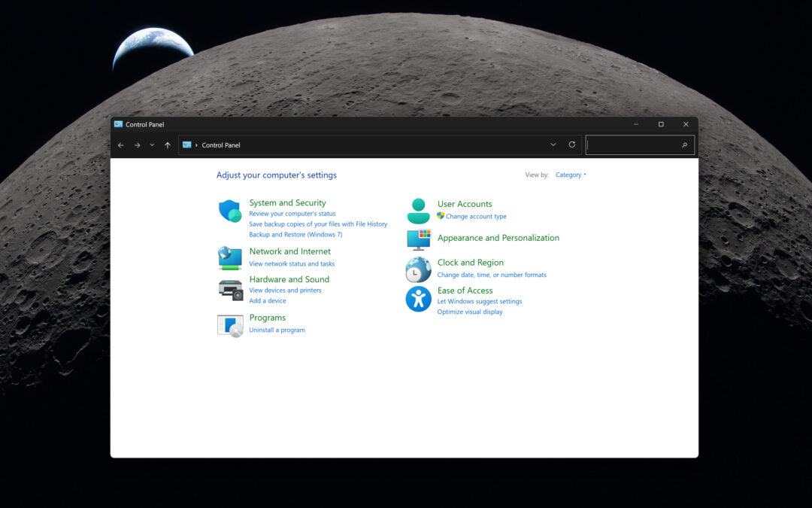812x508 pixels.
Task: Expand the address bar history dropdown
Action: (553, 144)
